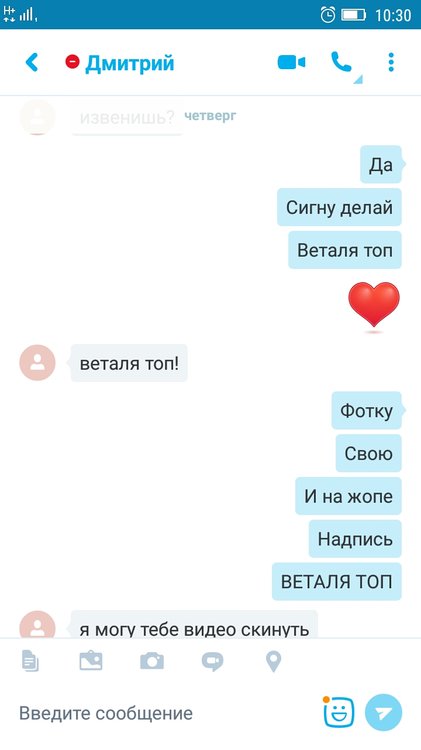This screenshot has height=750, width=421.
Task: Tap the round send message button
Action: [383, 713]
